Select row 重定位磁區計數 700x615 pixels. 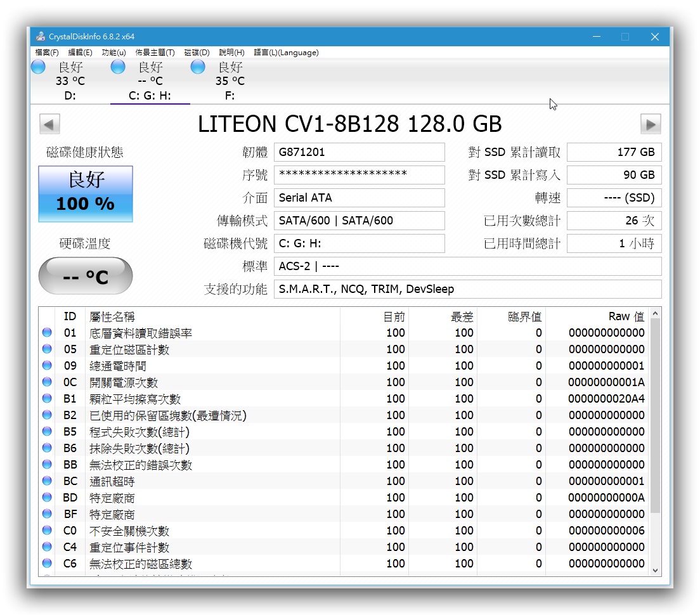[344, 349]
